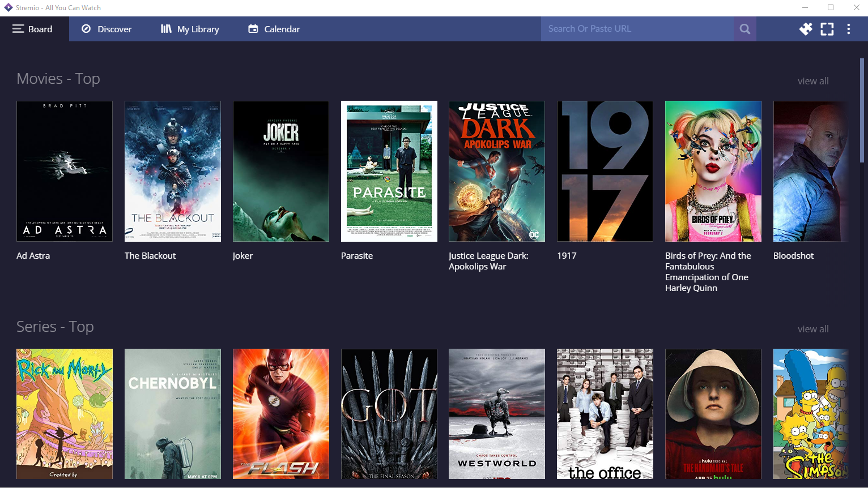The image size is (868, 488).
Task: Click the Movies - Top heading
Action: pos(58,79)
